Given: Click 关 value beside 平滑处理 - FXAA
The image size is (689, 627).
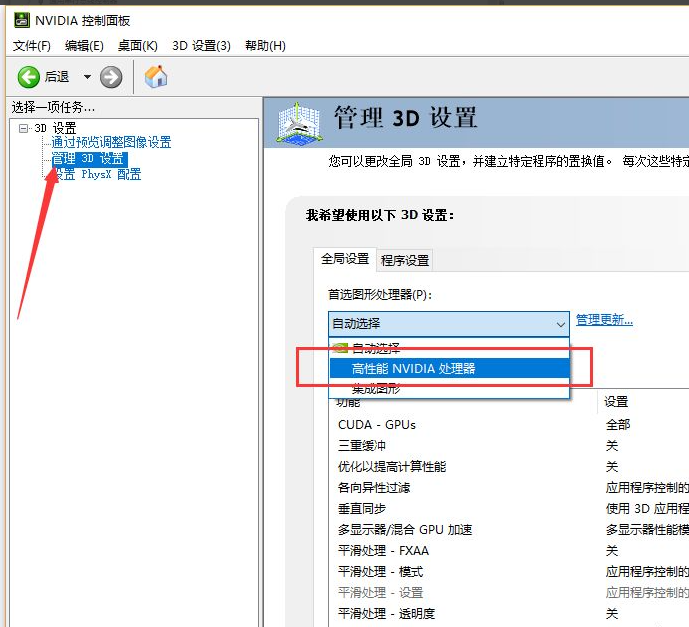Looking at the screenshot, I should click(x=612, y=551).
